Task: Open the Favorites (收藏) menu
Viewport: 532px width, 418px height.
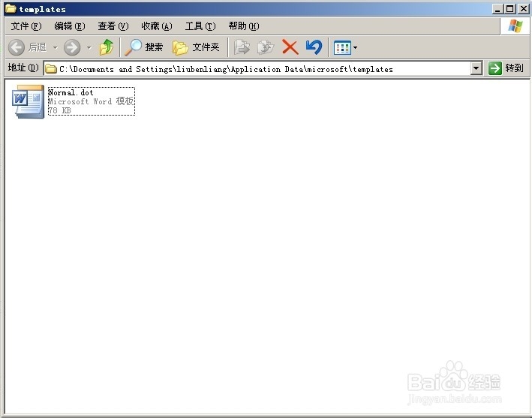Action: tap(156, 26)
